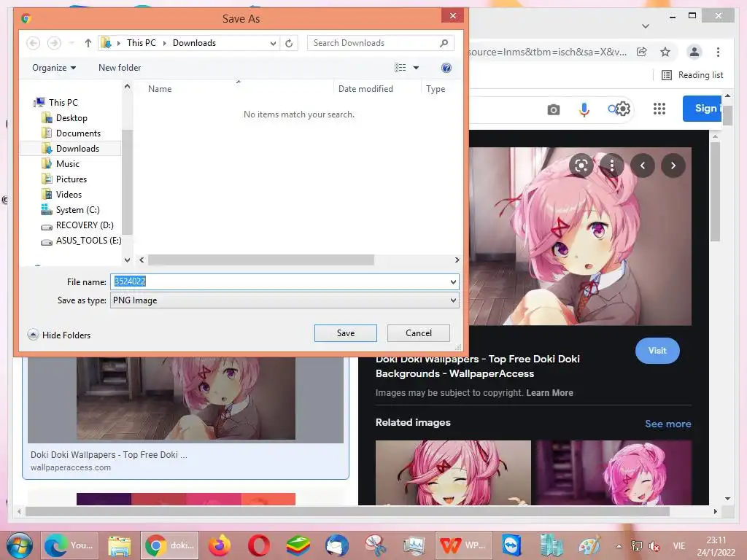This screenshot has width=747, height=560.
Task: Click the Change your view icon
Action: pyautogui.click(x=400, y=68)
